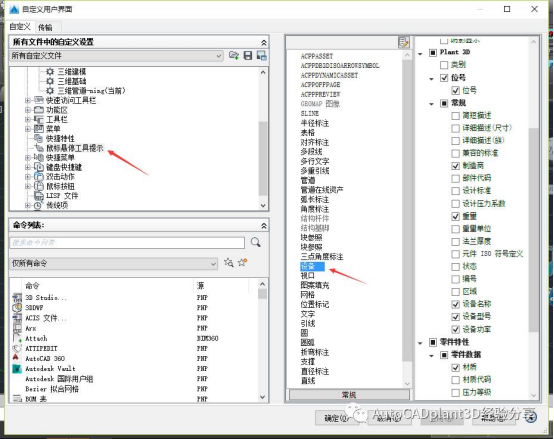
Task: Click the 双击动作 node icon
Action: pyautogui.click(x=39, y=177)
